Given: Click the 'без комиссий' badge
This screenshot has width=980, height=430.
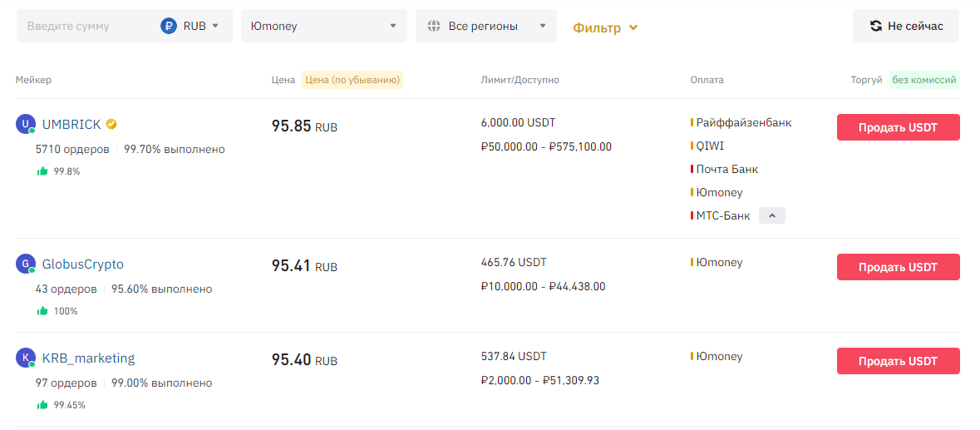Looking at the screenshot, I should pyautogui.click(x=924, y=80).
